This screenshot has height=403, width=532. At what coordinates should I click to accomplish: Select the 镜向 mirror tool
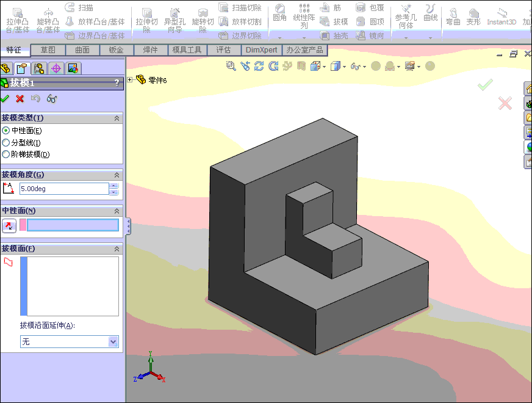pyautogui.click(x=370, y=35)
